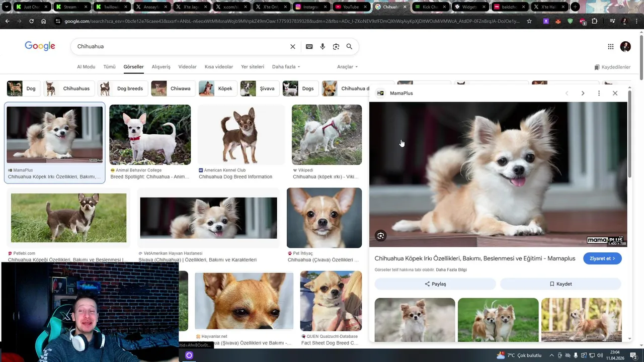Go back in browser history
644x362 pixels.
[x=7, y=21]
